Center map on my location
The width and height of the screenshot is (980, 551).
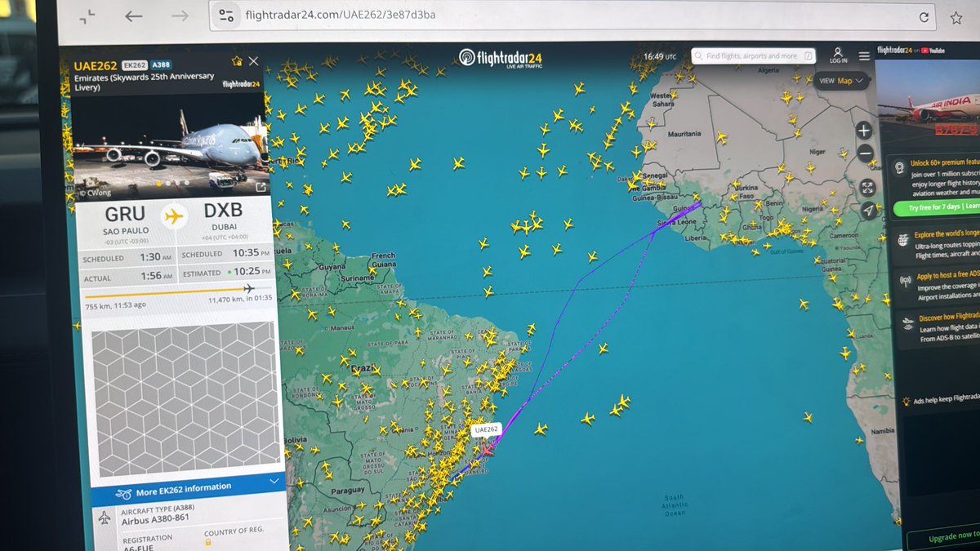pos(868,211)
